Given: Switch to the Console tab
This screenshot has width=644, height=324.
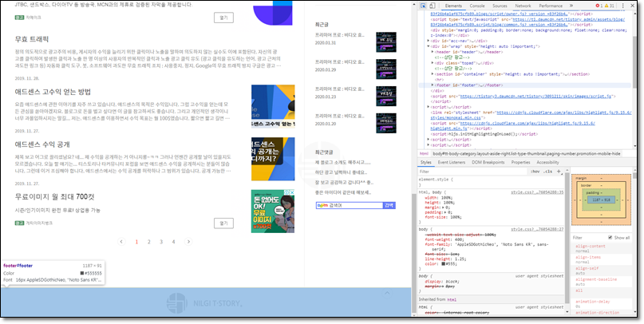Looking at the screenshot, I should pos(477,6).
